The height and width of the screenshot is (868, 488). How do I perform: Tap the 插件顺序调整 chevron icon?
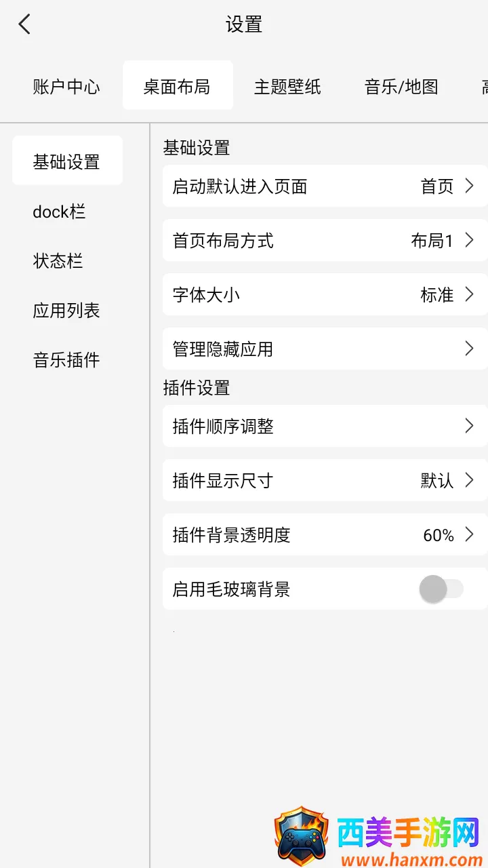click(469, 426)
